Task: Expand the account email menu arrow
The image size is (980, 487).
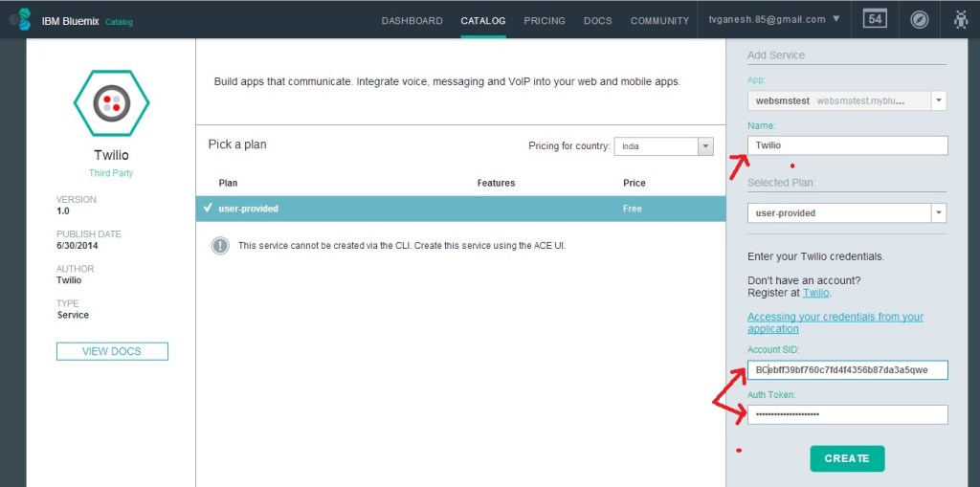Action: [836, 19]
